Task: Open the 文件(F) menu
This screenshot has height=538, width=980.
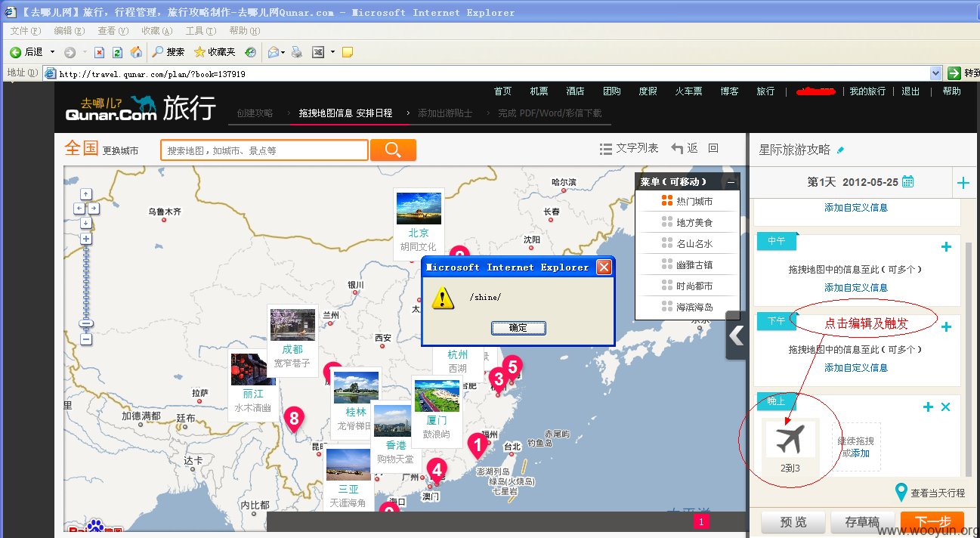Action: click(x=25, y=31)
